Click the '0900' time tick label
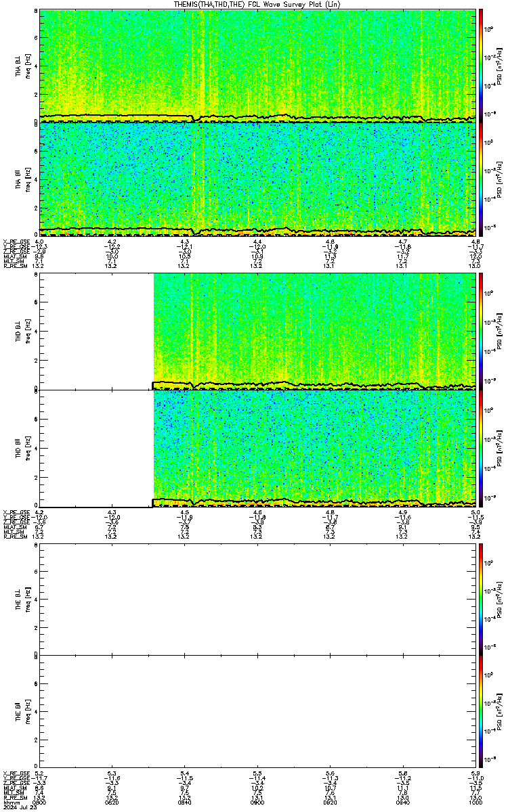 click(257, 803)
